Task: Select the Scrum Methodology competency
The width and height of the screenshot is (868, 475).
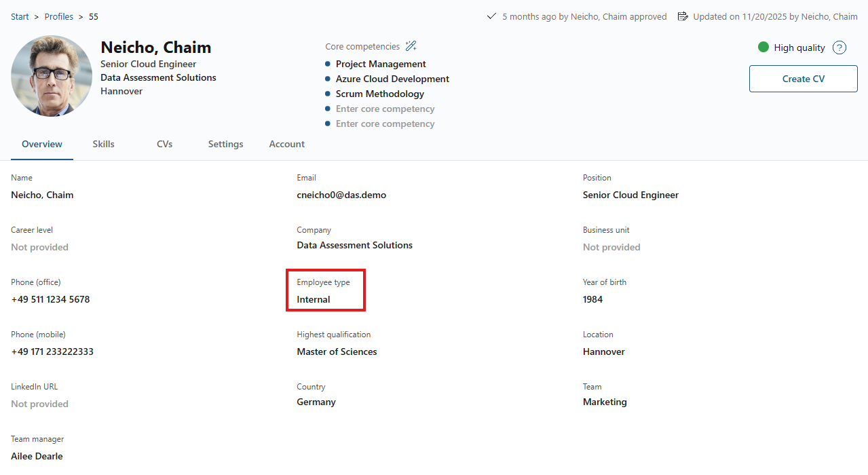Action: 380,94
